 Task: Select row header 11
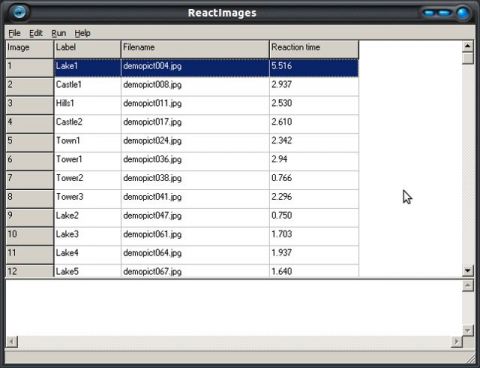(30, 255)
